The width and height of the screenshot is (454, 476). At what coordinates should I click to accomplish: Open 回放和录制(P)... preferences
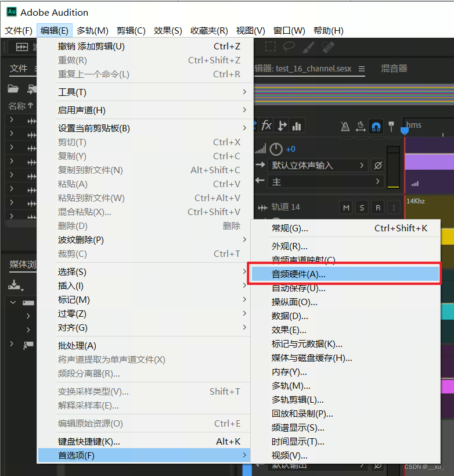click(345, 414)
